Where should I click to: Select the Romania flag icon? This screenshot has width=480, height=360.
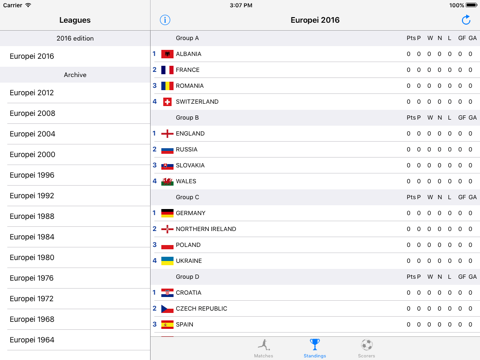pyautogui.click(x=167, y=86)
